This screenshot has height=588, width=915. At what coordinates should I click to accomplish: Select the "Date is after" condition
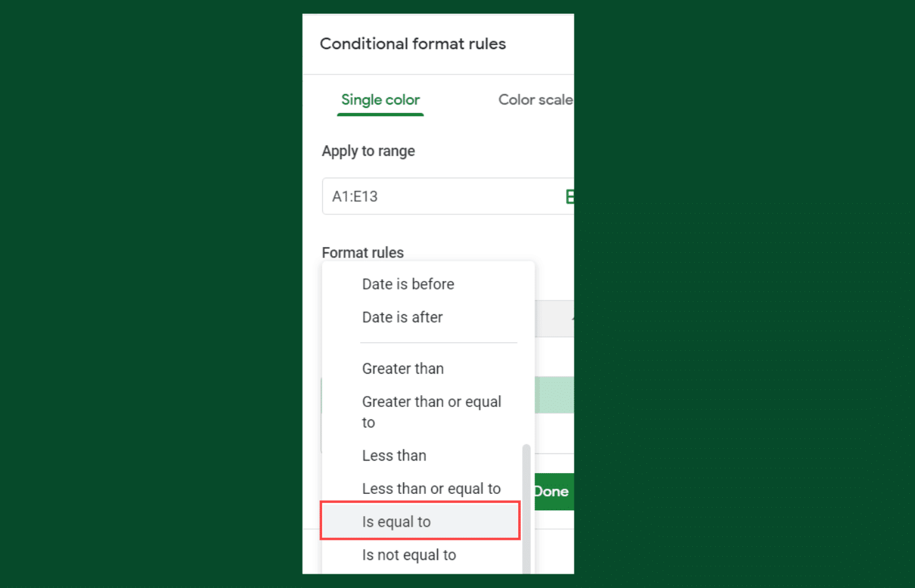coord(403,317)
